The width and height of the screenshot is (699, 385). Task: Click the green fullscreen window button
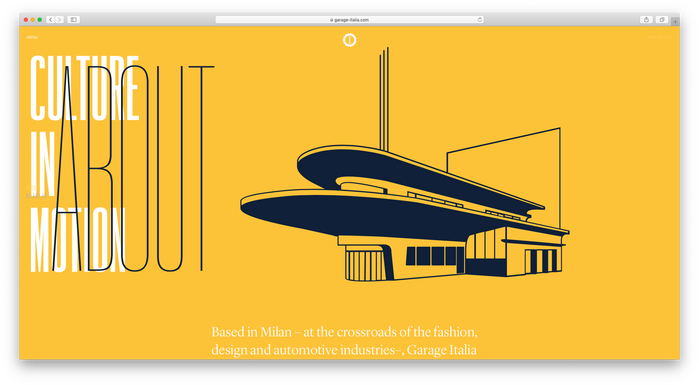pyautogui.click(x=40, y=20)
